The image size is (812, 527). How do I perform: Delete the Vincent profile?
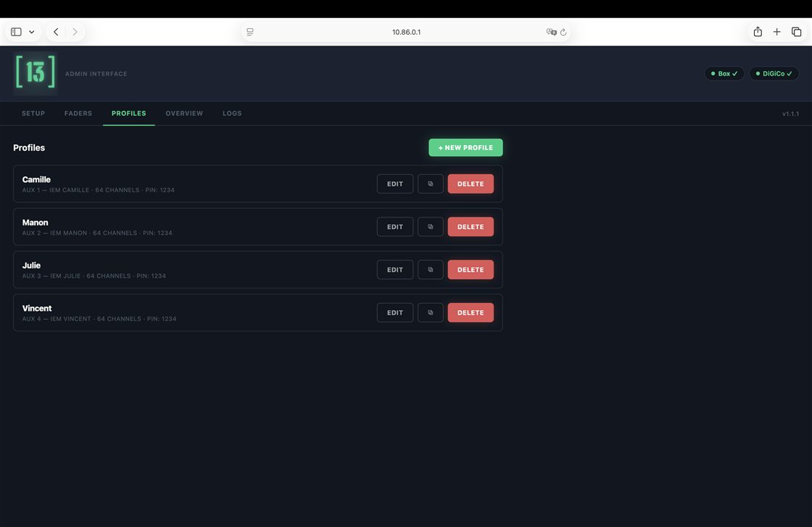pyautogui.click(x=471, y=312)
